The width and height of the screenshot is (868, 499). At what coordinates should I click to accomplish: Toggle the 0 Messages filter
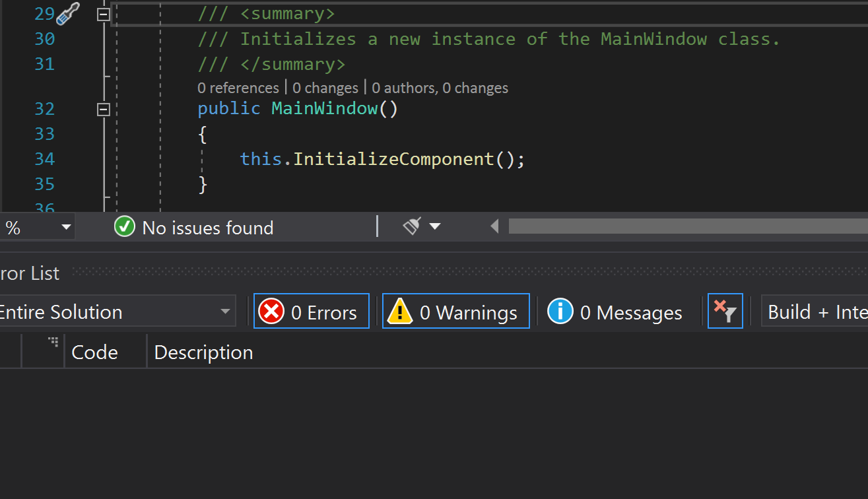pyautogui.click(x=615, y=312)
